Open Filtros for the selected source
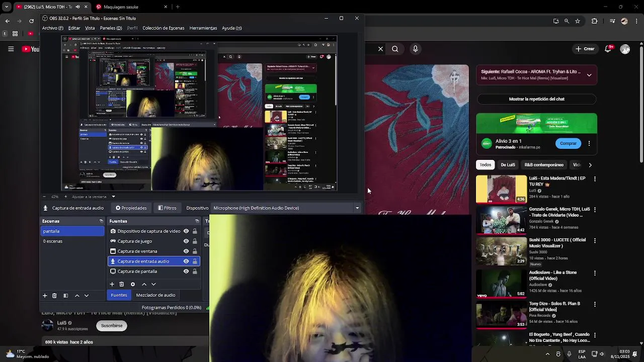This screenshot has height=362, width=644. pyautogui.click(x=167, y=208)
